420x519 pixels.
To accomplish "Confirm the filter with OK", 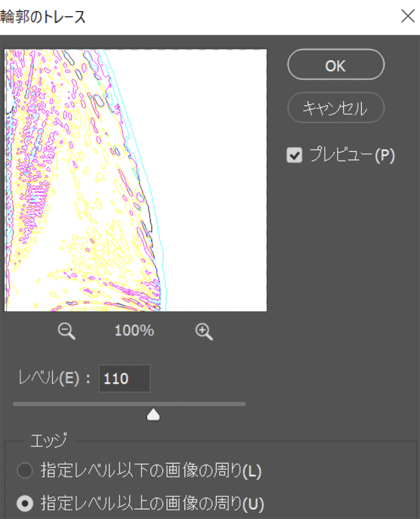I will (x=336, y=64).
